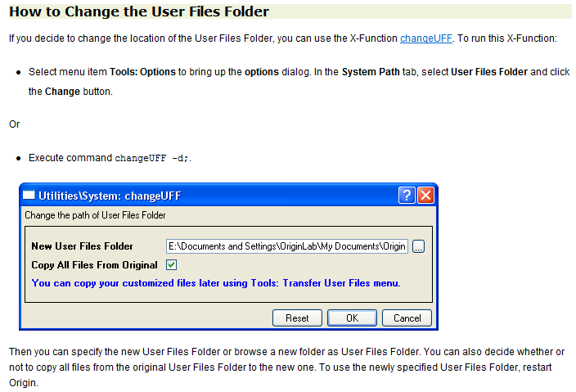Click the bold System Path text
The width and height of the screenshot is (576, 392).
click(371, 72)
